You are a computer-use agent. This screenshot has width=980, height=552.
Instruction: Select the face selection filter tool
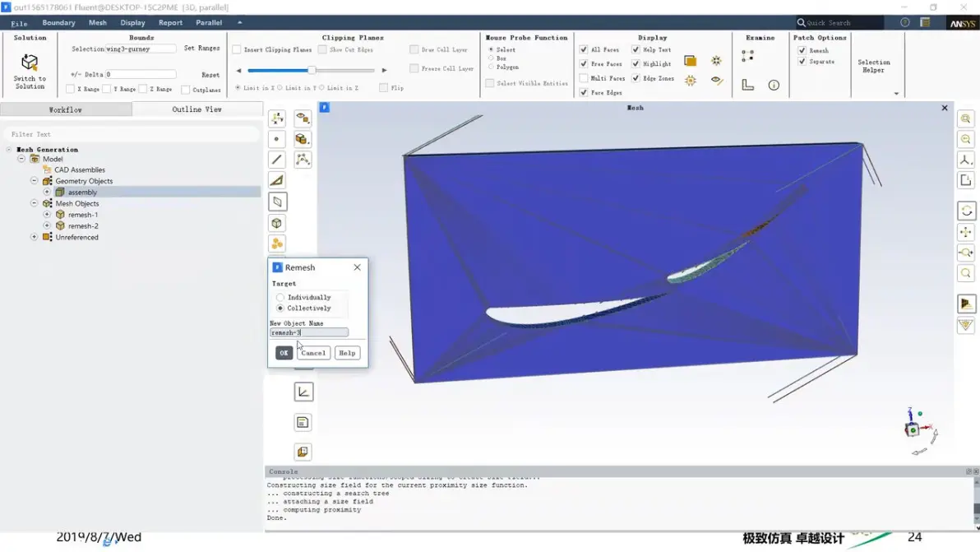pos(277,181)
